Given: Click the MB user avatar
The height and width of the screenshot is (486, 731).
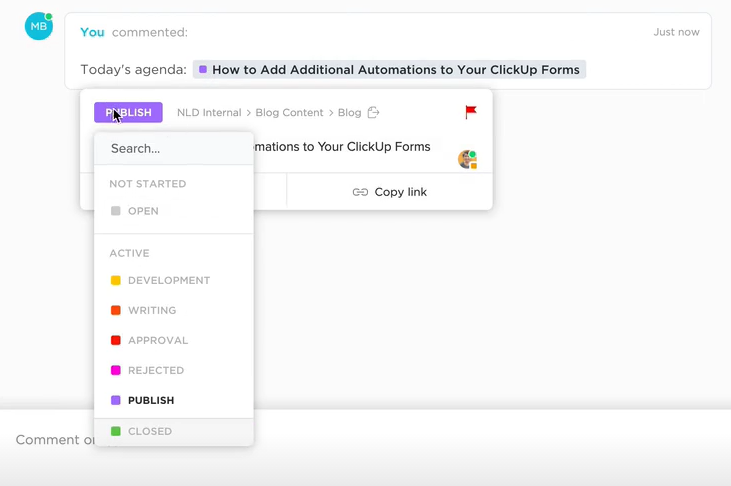Looking at the screenshot, I should [x=39, y=26].
